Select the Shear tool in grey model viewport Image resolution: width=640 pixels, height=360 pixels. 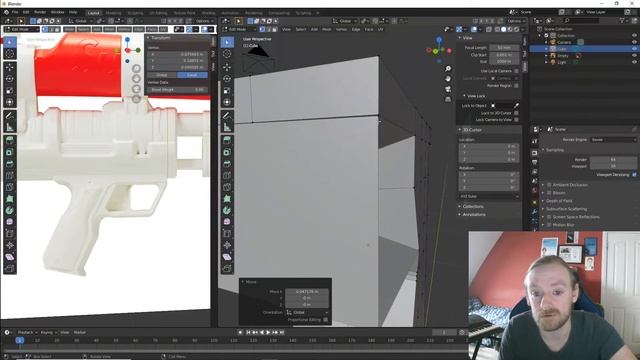227,257
